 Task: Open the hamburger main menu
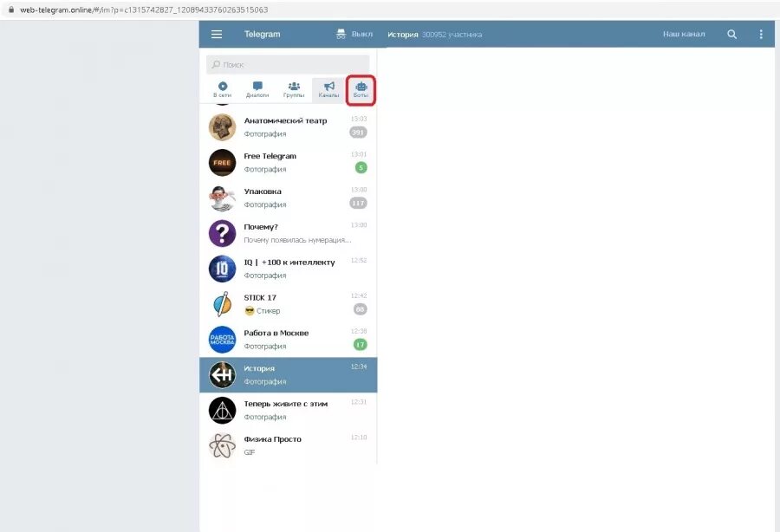[x=217, y=35]
